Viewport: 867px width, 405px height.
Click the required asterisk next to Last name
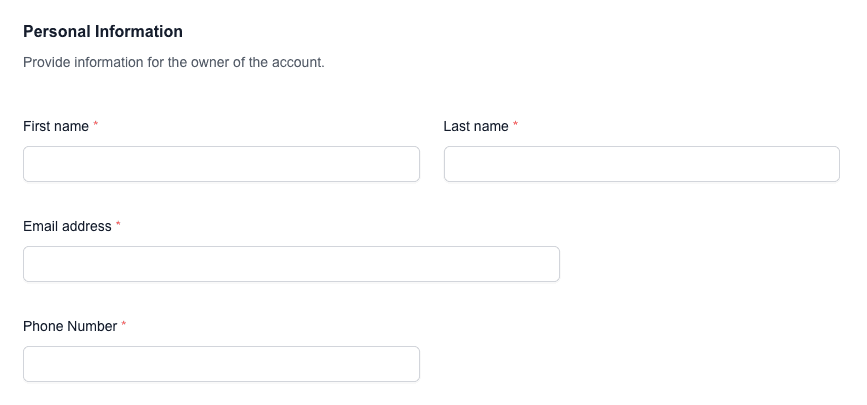tap(516, 125)
